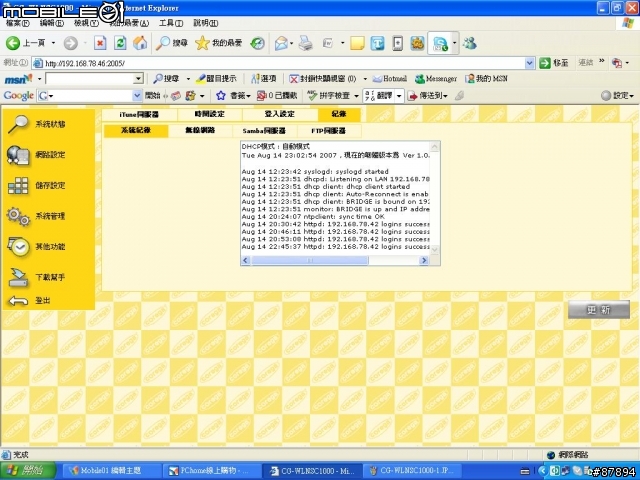Click MSN toolbar search input field
The height and width of the screenshot is (480, 640).
pos(89,78)
